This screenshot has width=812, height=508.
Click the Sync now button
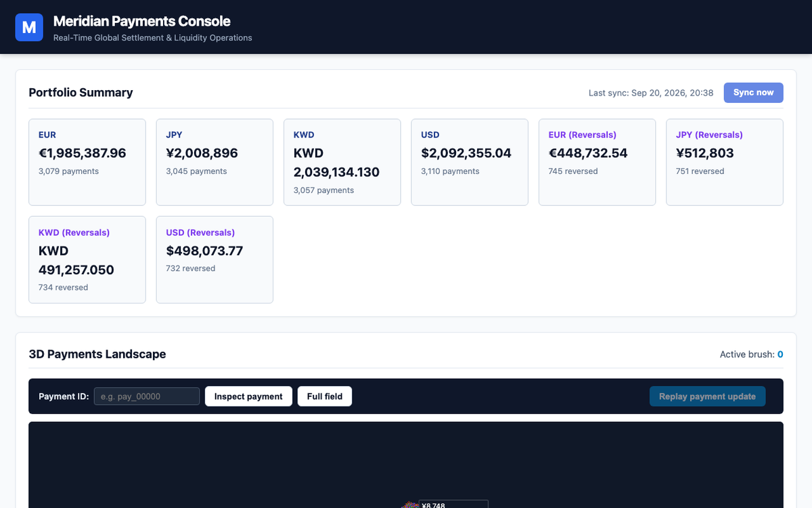coord(753,93)
